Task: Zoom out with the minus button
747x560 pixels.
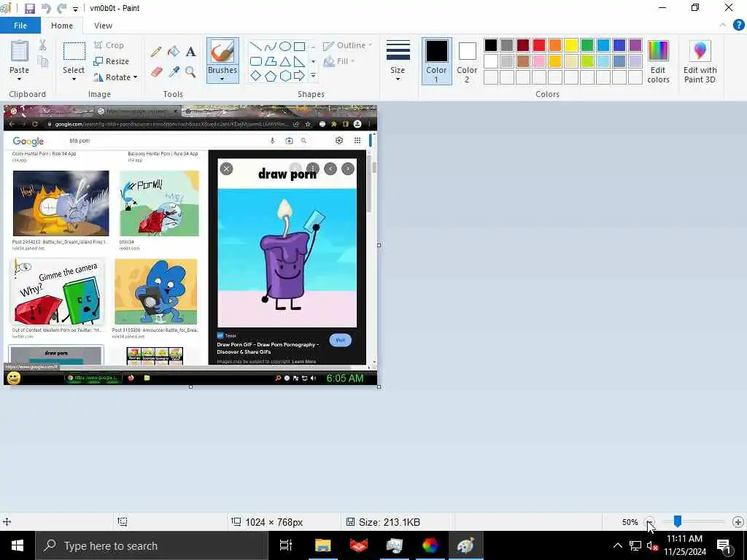Action: point(649,522)
